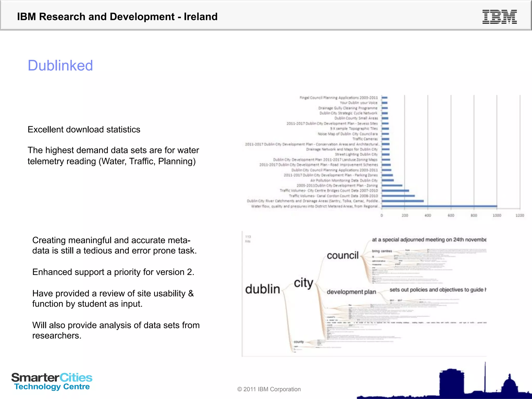The height and width of the screenshot is (399, 532).
Task: Click '2005-2011 Dublin City Development Plan - Zoning' label
Action: pyautogui.click(x=337, y=185)
